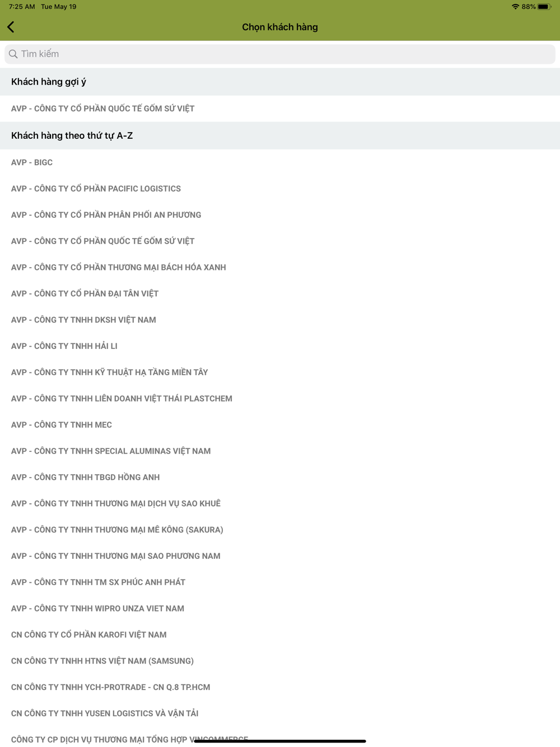The width and height of the screenshot is (560, 747).
Task: Tap the Khách hàng gợi ý section header
Action: coord(280,82)
